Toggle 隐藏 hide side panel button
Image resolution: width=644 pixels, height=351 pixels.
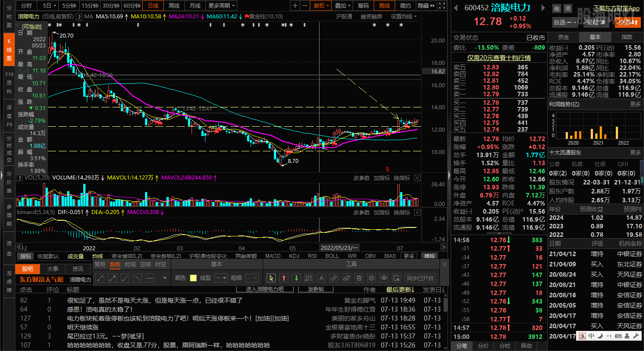click(x=426, y=6)
